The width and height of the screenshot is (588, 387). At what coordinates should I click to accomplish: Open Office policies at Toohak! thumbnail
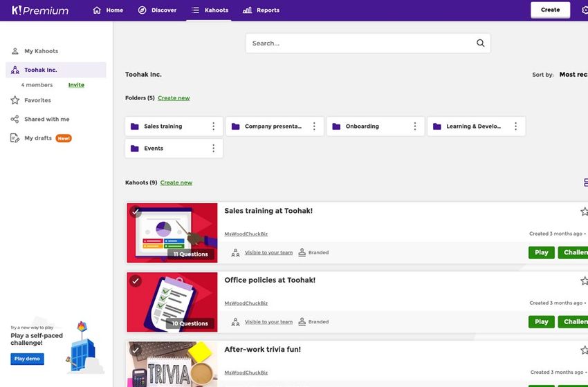coord(172,302)
